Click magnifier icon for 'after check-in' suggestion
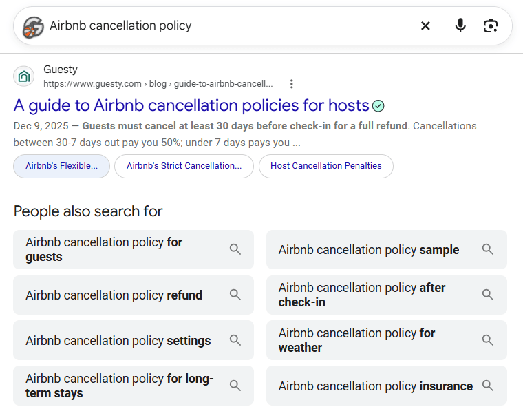 click(x=488, y=295)
